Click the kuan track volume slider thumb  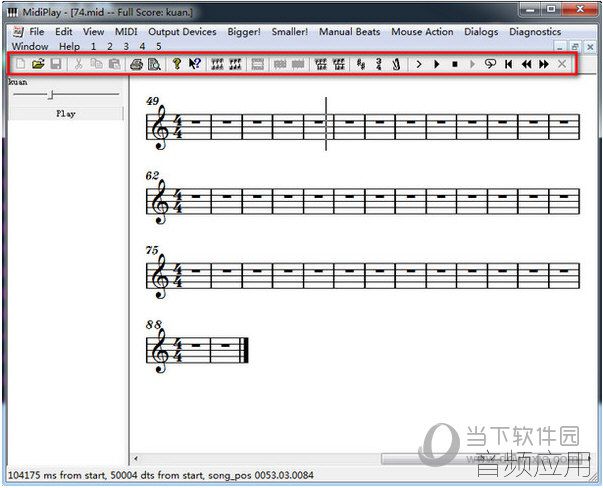coord(50,95)
